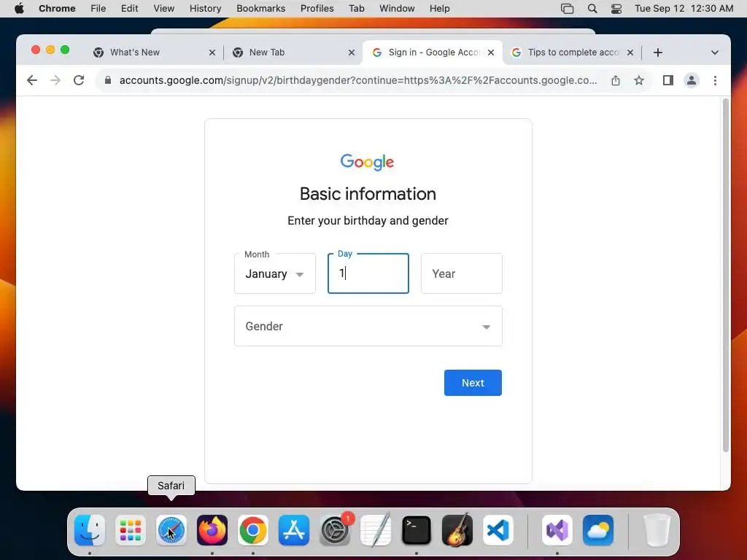This screenshot has height=560, width=747.
Task: Open the Window menu
Action: pos(397,9)
